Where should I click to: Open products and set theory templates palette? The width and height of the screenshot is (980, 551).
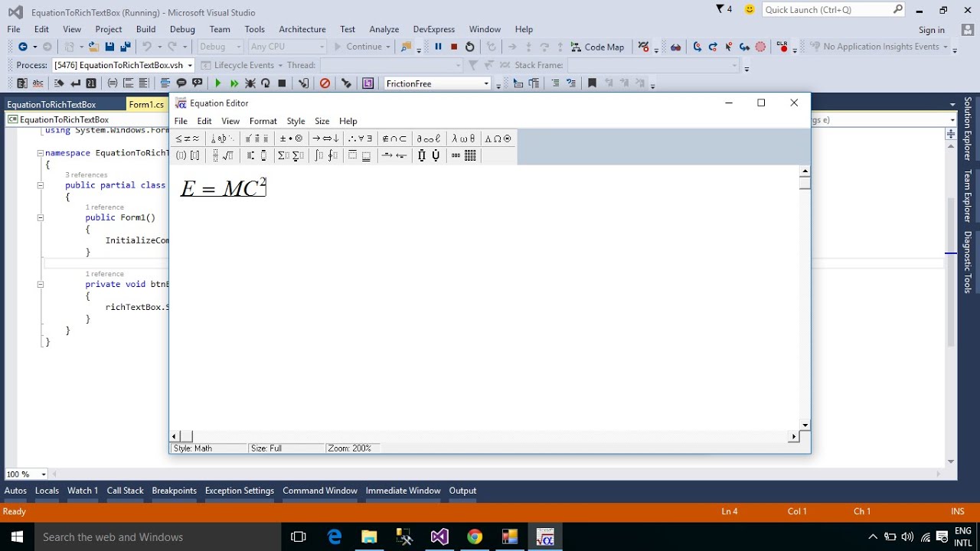429,155
